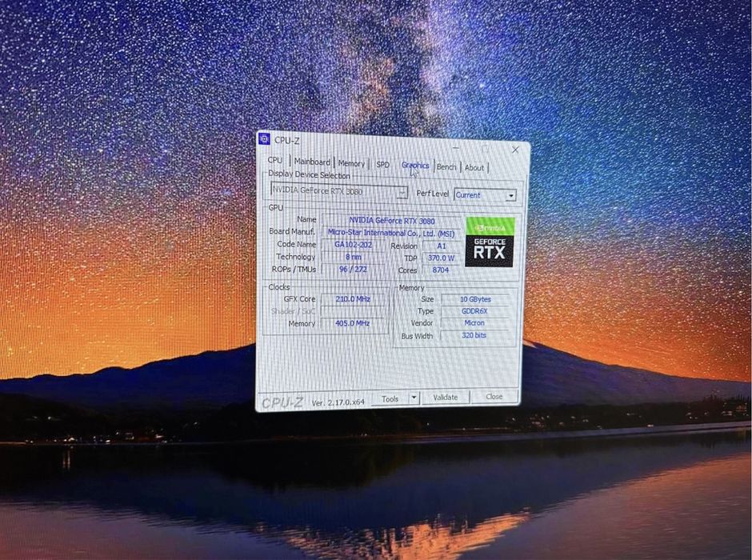Click the NVIDIA GeForce RTX logo
This screenshot has width=752, height=560.
pos(490,242)
